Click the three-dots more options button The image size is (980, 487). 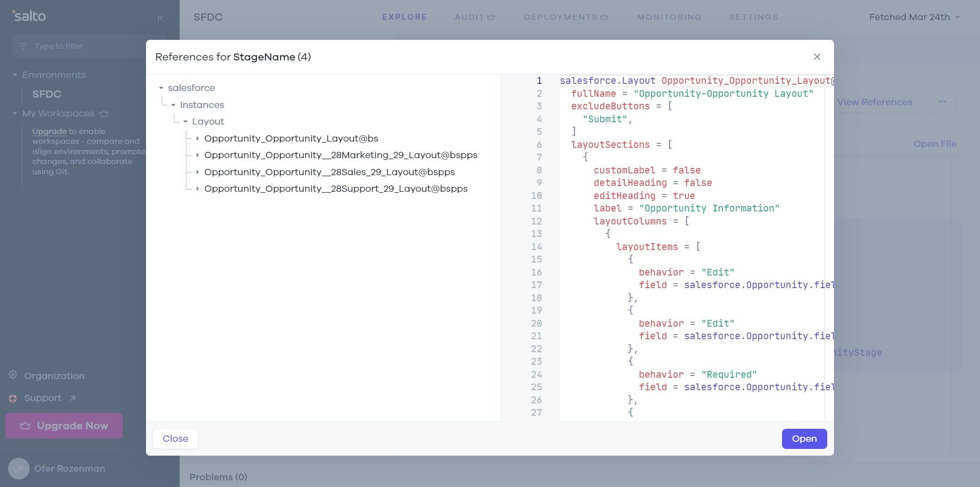click(x=942, y=102)
